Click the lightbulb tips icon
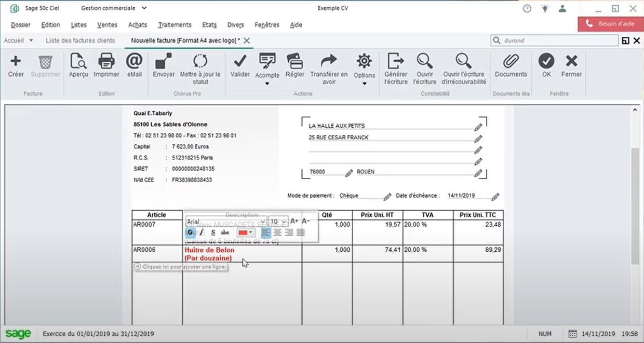Screen dimensions: 644x343 [545, 8]
